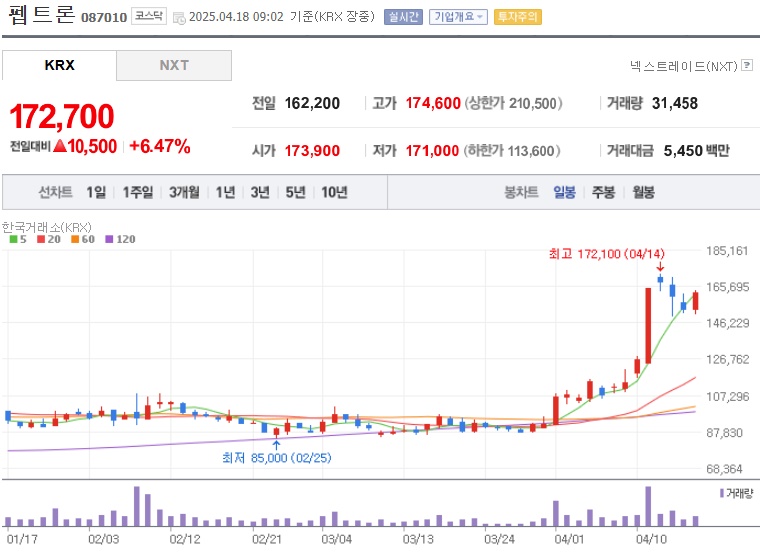The image size is (760, 555).
Task: Open the 기업개요 dropdown
Action: (x=458, y=17)
